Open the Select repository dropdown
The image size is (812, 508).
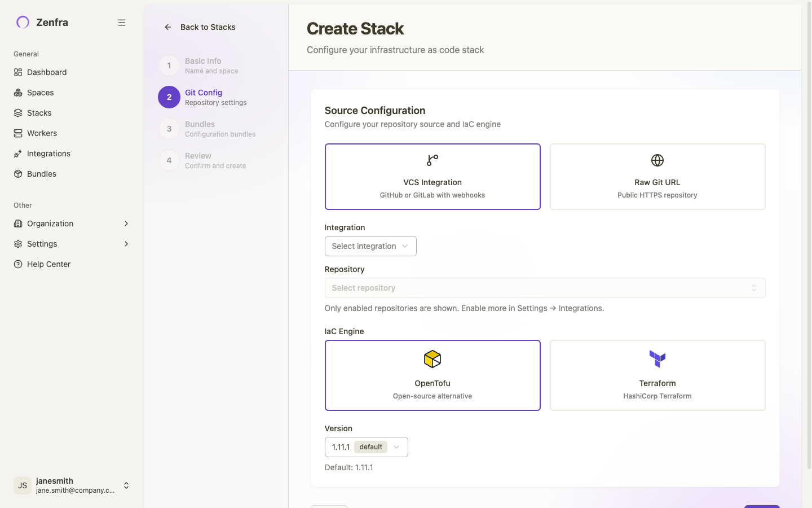(545, 288)
